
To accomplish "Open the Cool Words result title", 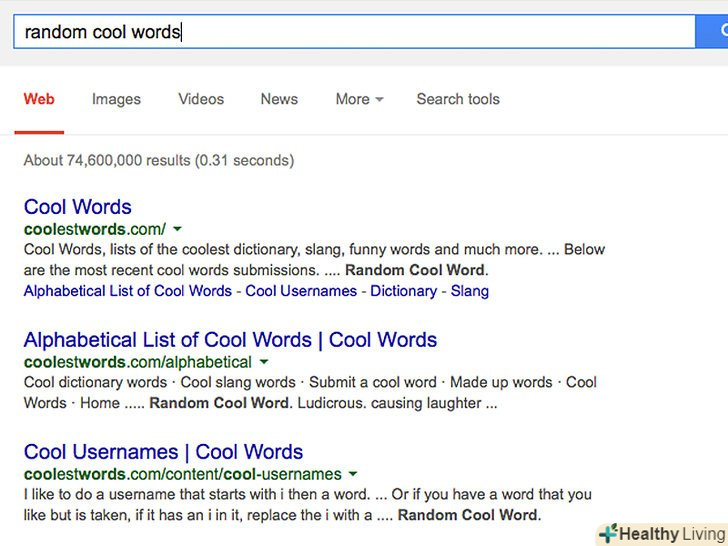I will pos(78,207).
